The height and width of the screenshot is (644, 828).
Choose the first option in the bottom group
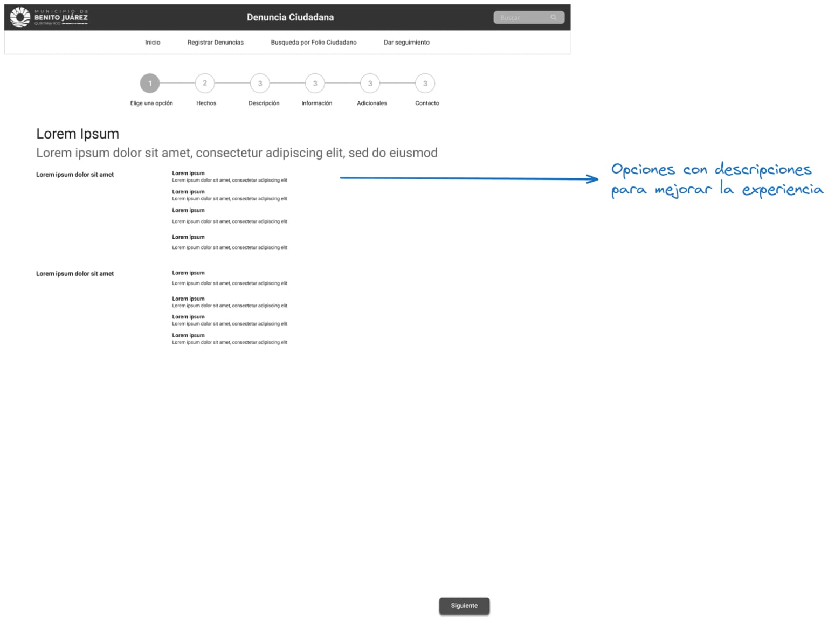pos(188,273)
